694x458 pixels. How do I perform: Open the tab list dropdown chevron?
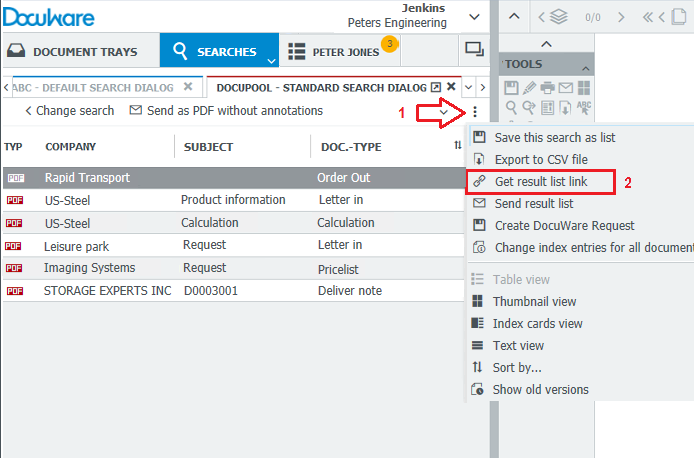tap(468, 87)
